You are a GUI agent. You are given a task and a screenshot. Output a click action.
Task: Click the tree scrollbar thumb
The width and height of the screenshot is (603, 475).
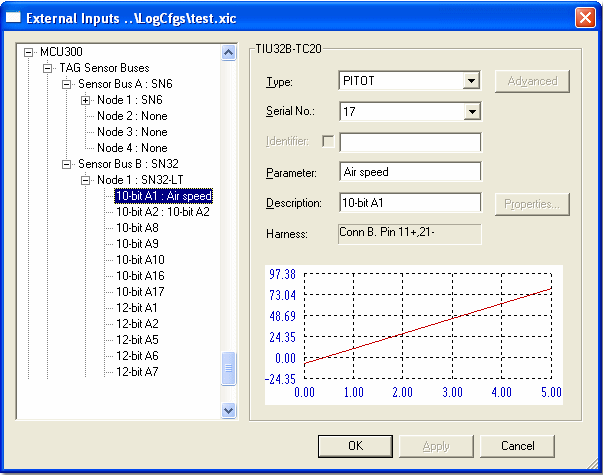point(229,368)
